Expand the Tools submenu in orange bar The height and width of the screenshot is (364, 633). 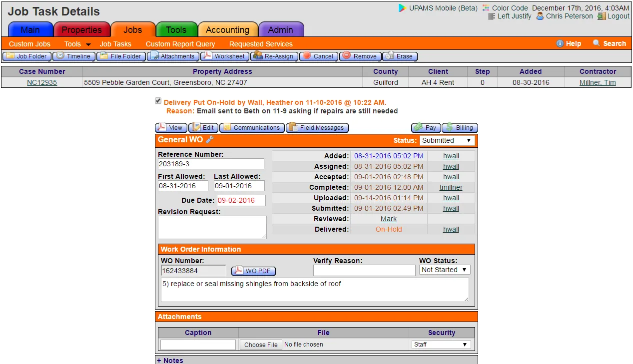77,44
